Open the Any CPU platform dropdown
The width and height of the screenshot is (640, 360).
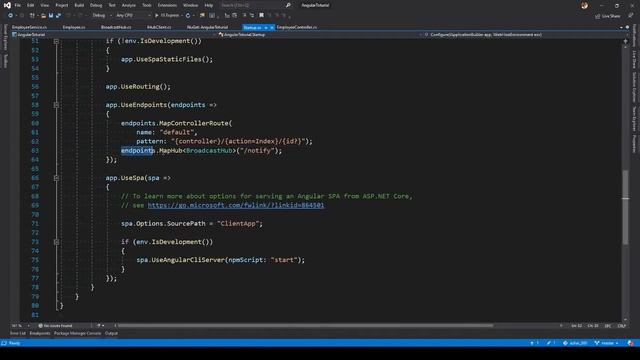[133, 16]
